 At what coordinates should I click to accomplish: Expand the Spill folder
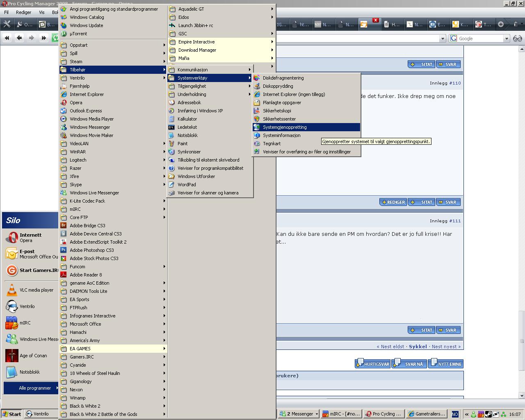(113, 53)
